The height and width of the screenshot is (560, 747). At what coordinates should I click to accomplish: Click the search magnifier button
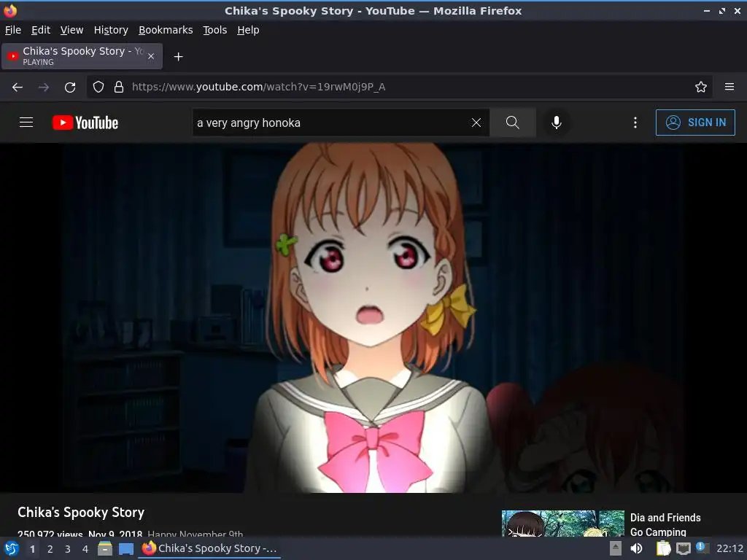tap(513, 122)
